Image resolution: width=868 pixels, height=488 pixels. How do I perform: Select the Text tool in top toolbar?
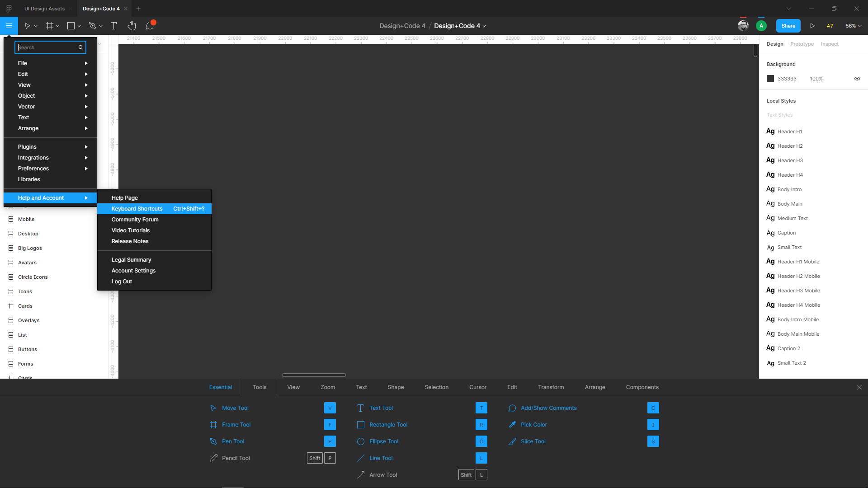click(x=113, y=26)
